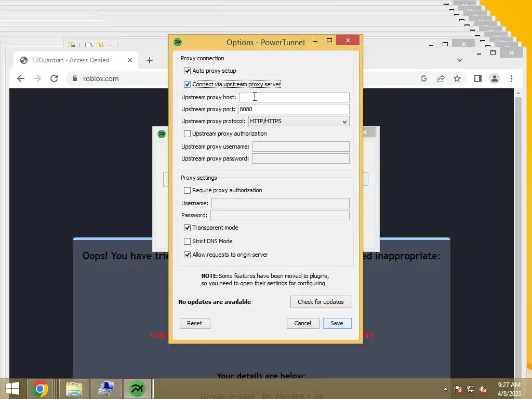Click the Upstream proxy host field
This screenshot has height=399, width=532.
[294, 97]
